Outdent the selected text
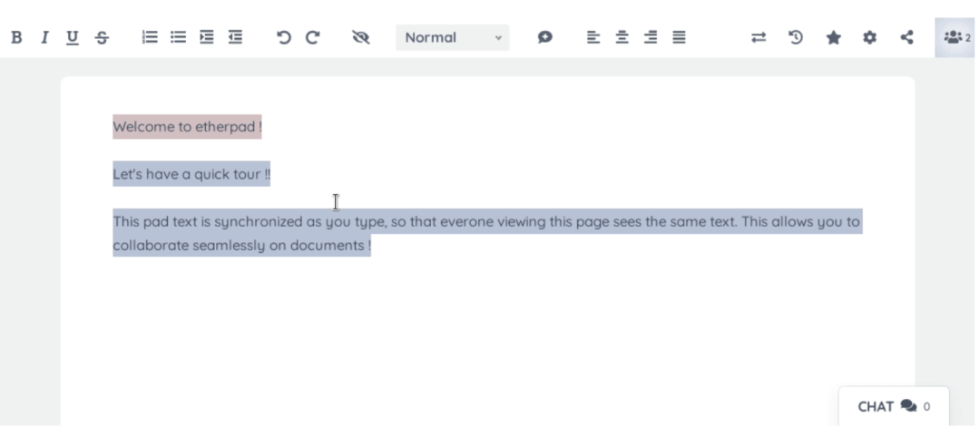Image resolution: width=980 pixels, height=427 pixels. click(x=235, y=37)
